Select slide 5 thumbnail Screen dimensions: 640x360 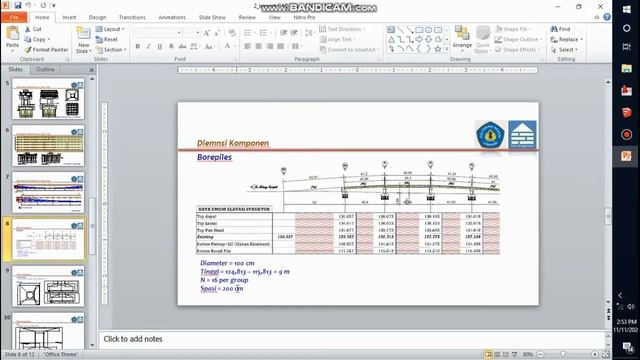(48, 99)
